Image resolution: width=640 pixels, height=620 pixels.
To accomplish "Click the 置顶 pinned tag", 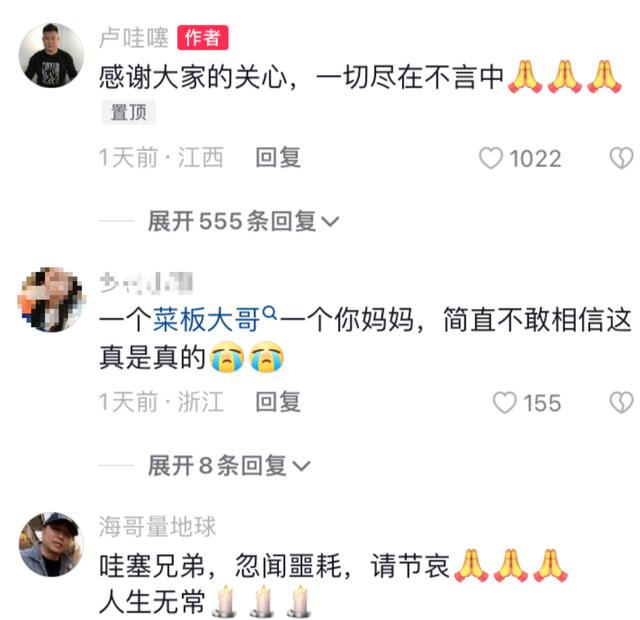I will tap(129, 112).
